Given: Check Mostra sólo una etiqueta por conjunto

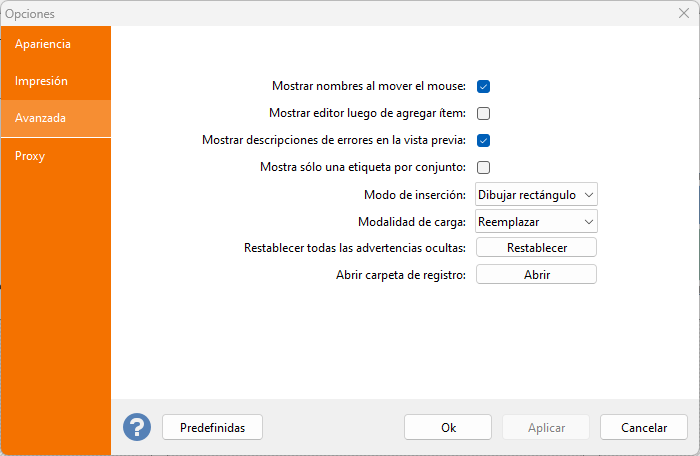Looking at the screenshot, I should tap(483, 167).
